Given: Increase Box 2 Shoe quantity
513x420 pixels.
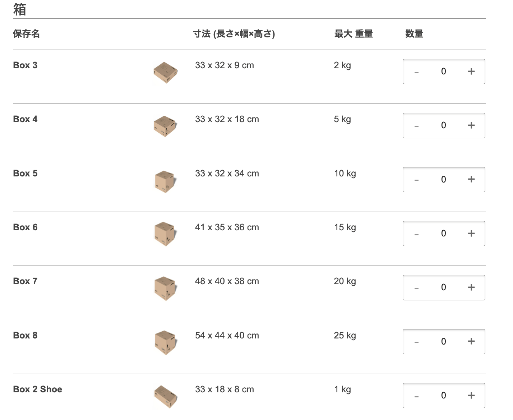Looking at the screenshot, I should pos(471,396).
